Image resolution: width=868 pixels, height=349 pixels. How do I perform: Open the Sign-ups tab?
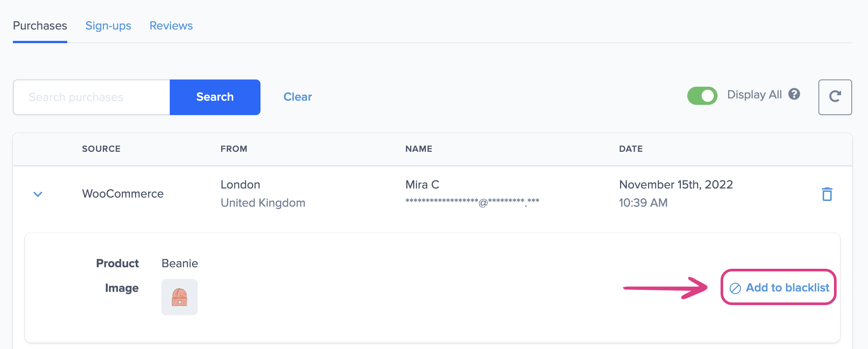[x=108, y=26]
